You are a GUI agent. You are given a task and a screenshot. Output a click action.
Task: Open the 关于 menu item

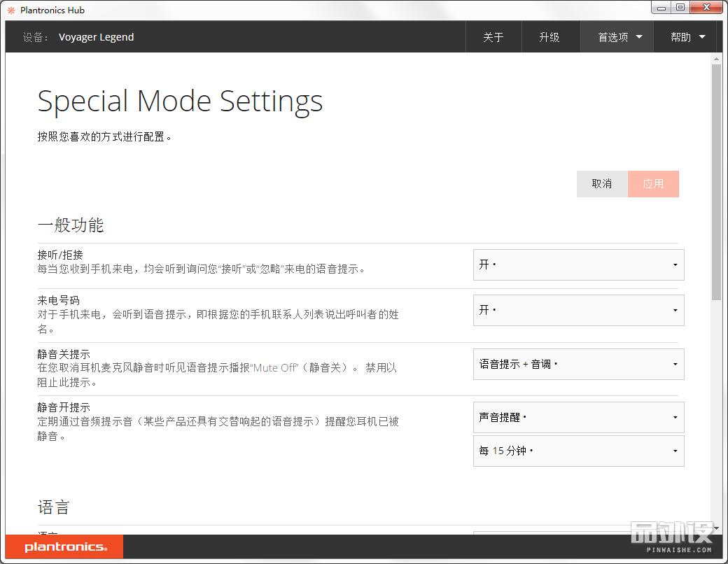pyautogui.click(x=493, y=37)
